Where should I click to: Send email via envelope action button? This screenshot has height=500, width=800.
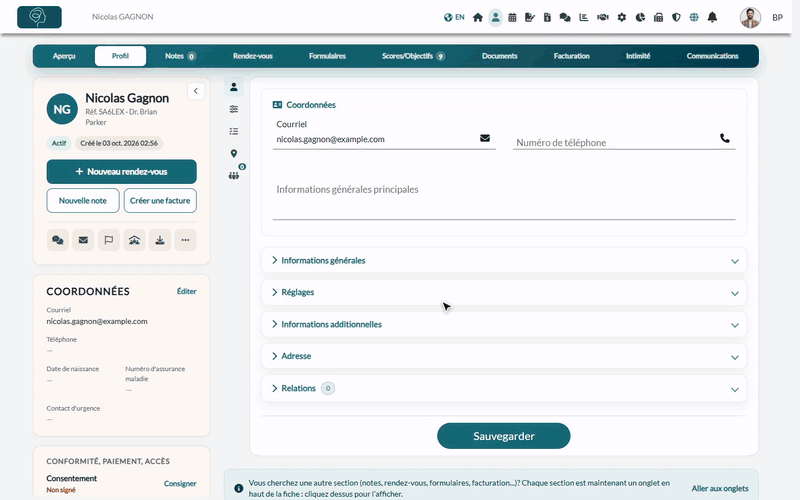pos(83,240)
